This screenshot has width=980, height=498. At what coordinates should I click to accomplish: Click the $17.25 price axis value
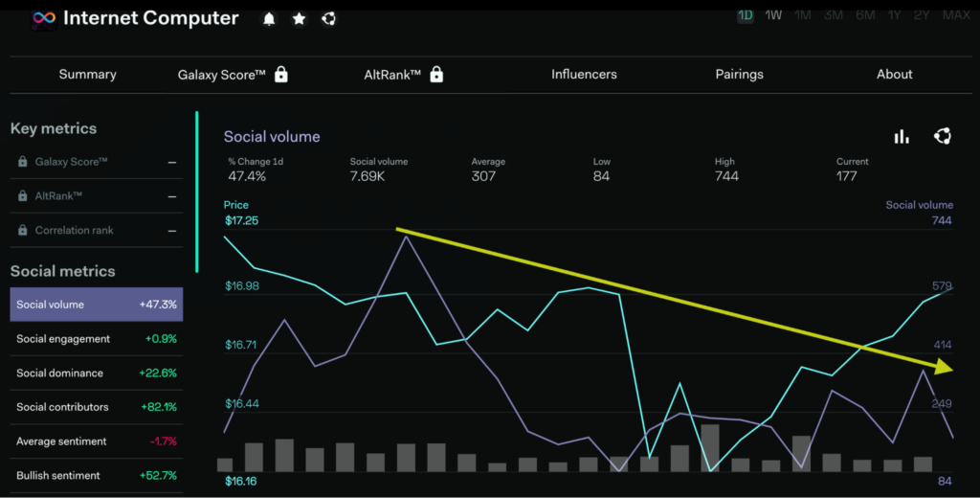[241, 220]
